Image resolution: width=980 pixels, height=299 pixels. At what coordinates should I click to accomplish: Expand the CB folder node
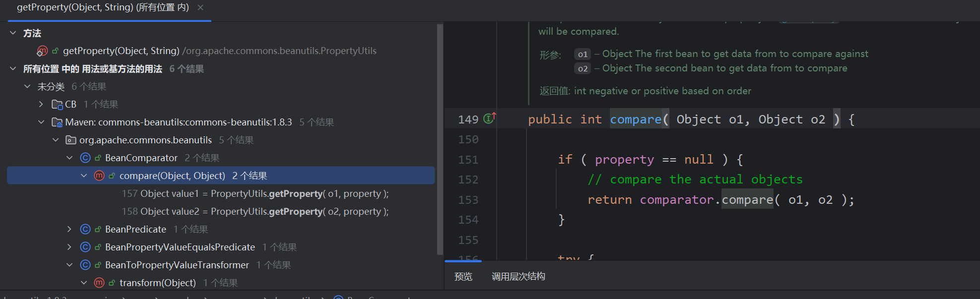[41, 104]
